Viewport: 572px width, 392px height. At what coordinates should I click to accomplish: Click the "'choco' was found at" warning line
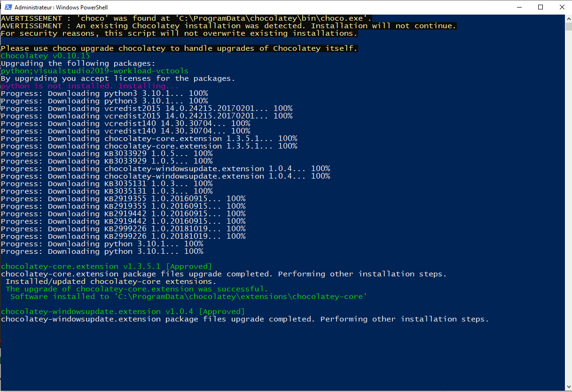tap(186, 18)
